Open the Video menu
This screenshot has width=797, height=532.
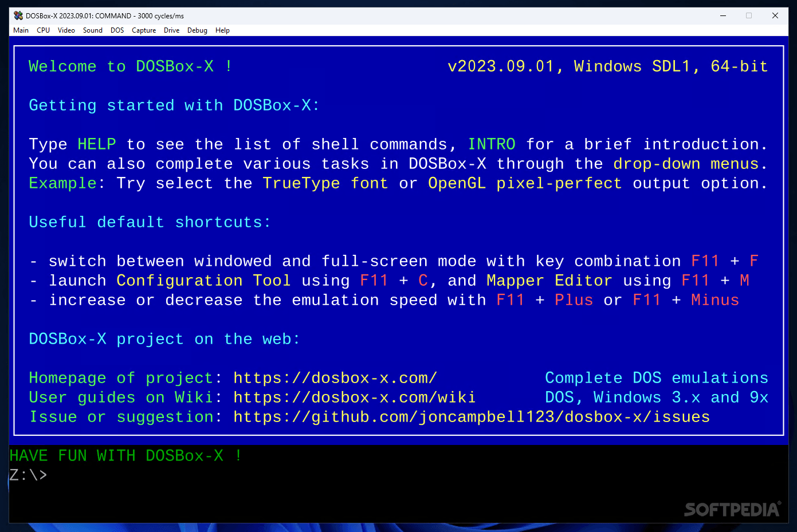66,30
